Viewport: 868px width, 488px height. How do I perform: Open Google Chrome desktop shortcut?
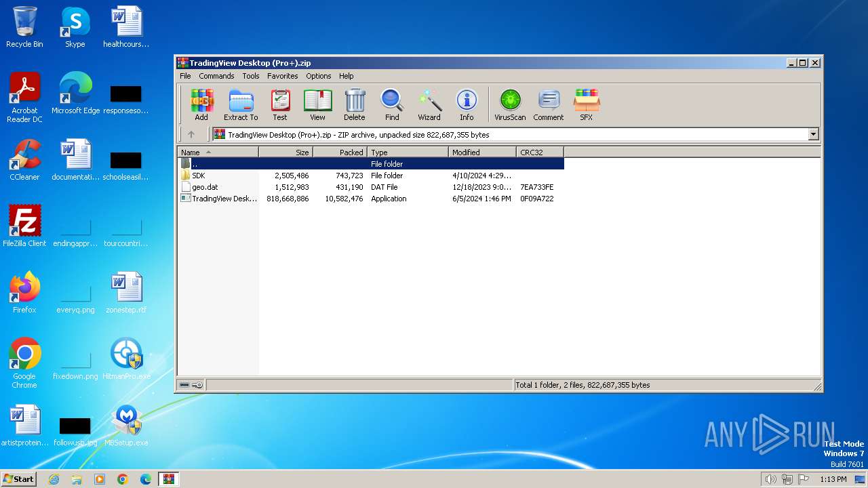24,364
